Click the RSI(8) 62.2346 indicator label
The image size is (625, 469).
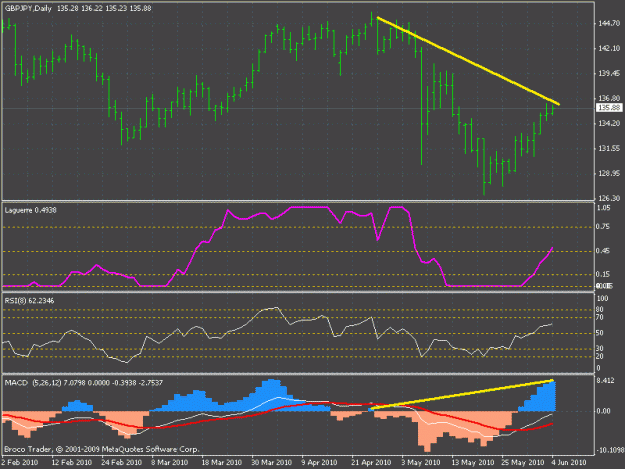pos(29,300)
